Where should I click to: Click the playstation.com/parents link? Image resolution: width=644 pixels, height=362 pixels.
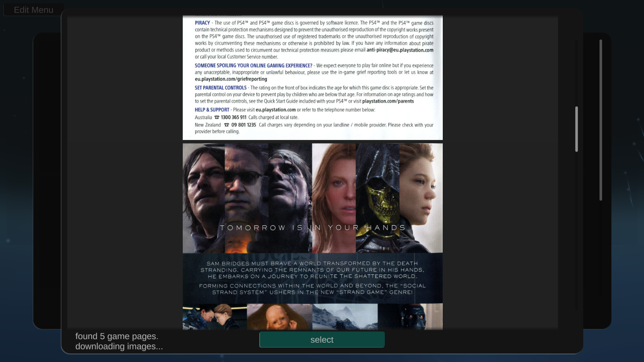click(x=388, y=101)
